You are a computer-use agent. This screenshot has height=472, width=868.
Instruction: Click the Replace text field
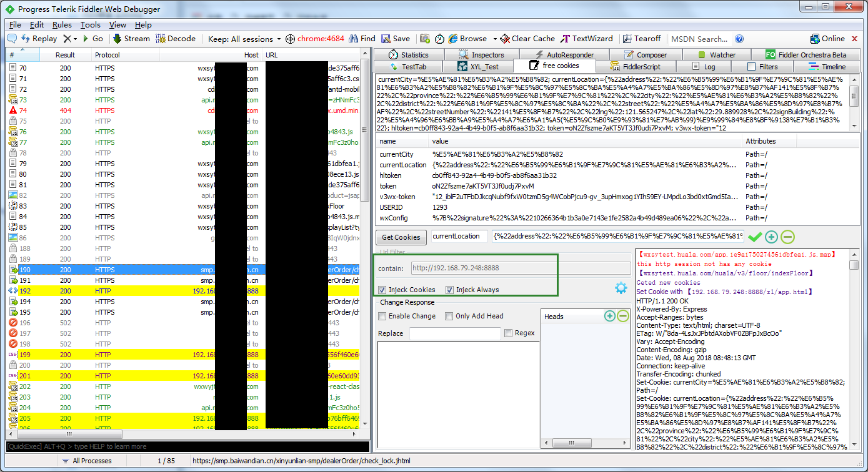point(455,333)
